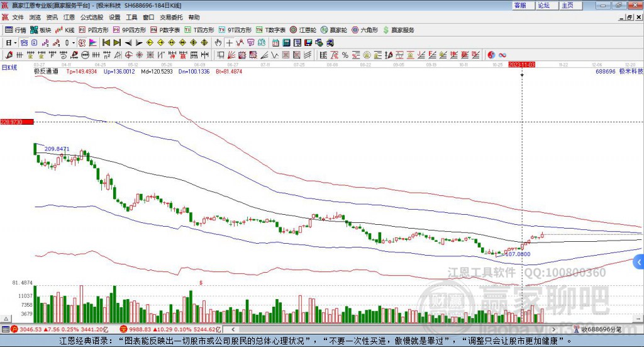Image resolution: width=644 pixels, height=347 pixels.
Task: Open the 文件 menu
Action: click(x=18, y=17)
